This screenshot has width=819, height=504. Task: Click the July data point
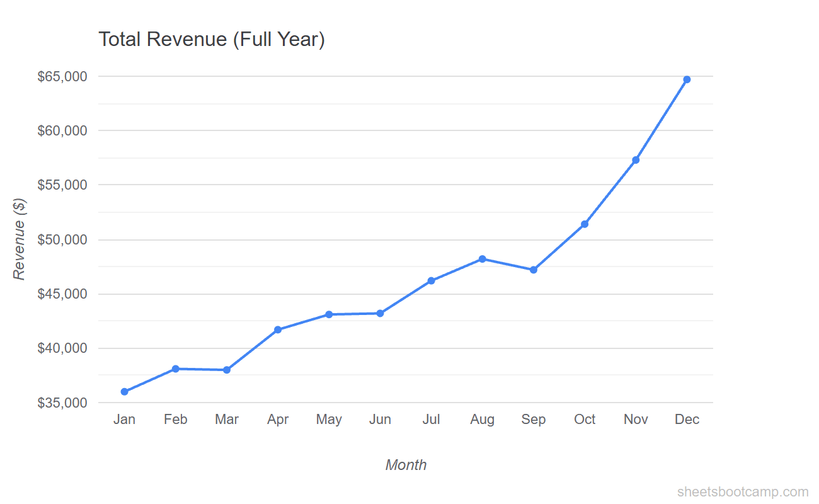(432, 280)
